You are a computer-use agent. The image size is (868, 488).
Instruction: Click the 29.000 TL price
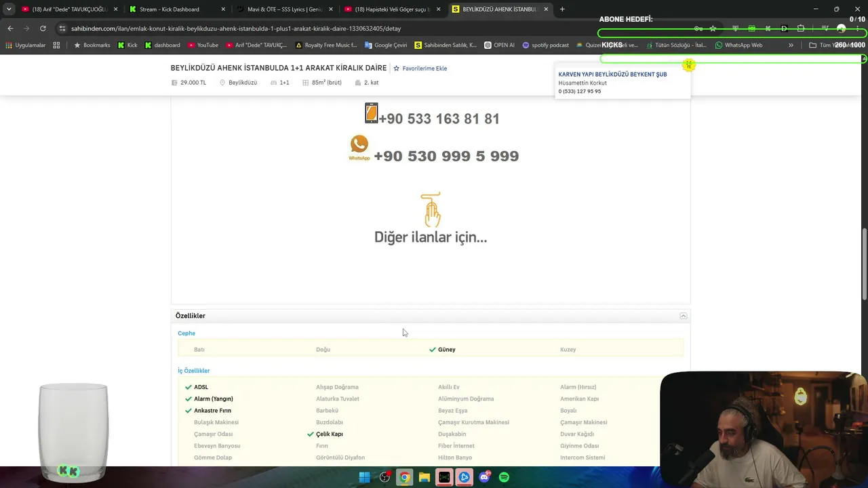tap(189, 83)
